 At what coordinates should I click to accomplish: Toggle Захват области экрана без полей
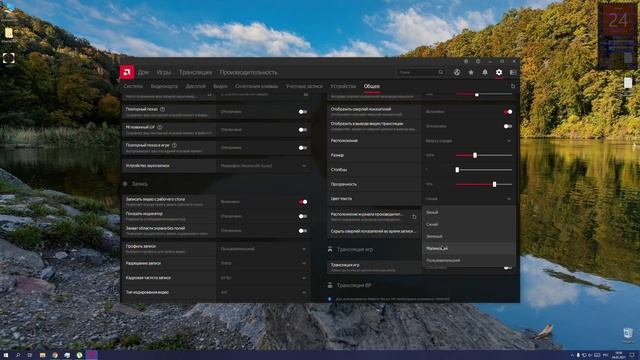click(x=302, y=231)
